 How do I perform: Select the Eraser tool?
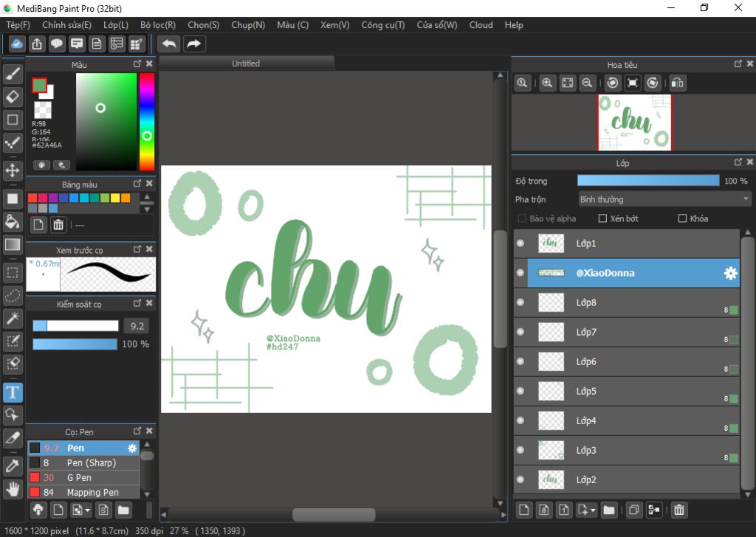[13, 97]
